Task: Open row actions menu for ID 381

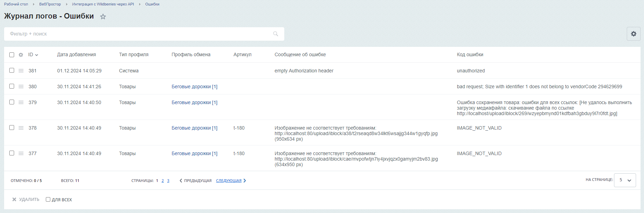Action: pyautogui.click(x=21, y=71)
